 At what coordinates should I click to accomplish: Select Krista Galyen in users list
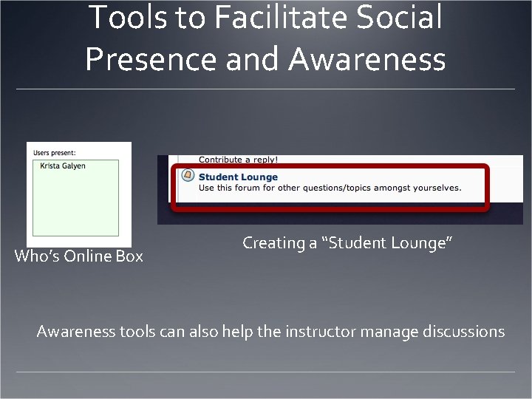[63, 166]
